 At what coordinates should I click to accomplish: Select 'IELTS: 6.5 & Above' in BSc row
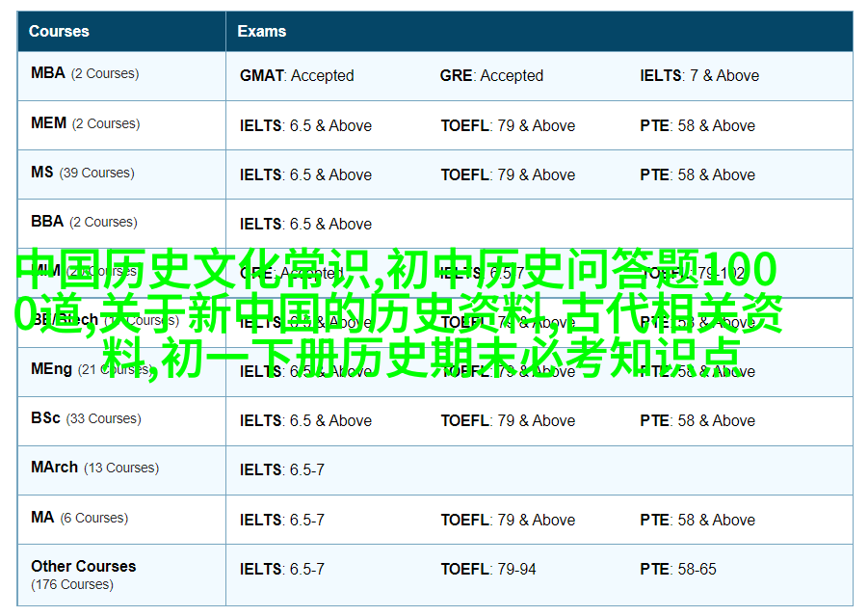(x=305, y=421)
